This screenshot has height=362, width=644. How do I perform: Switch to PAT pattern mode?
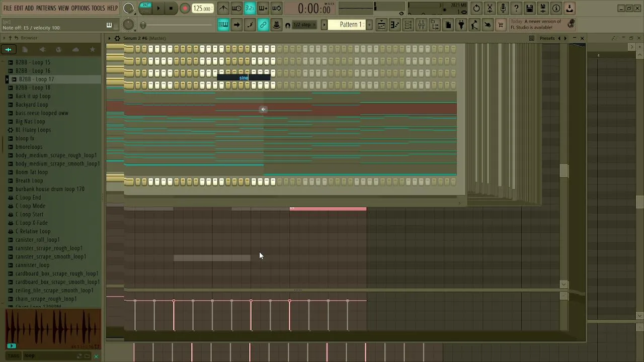pyautogui.click(x=145, y=5)
